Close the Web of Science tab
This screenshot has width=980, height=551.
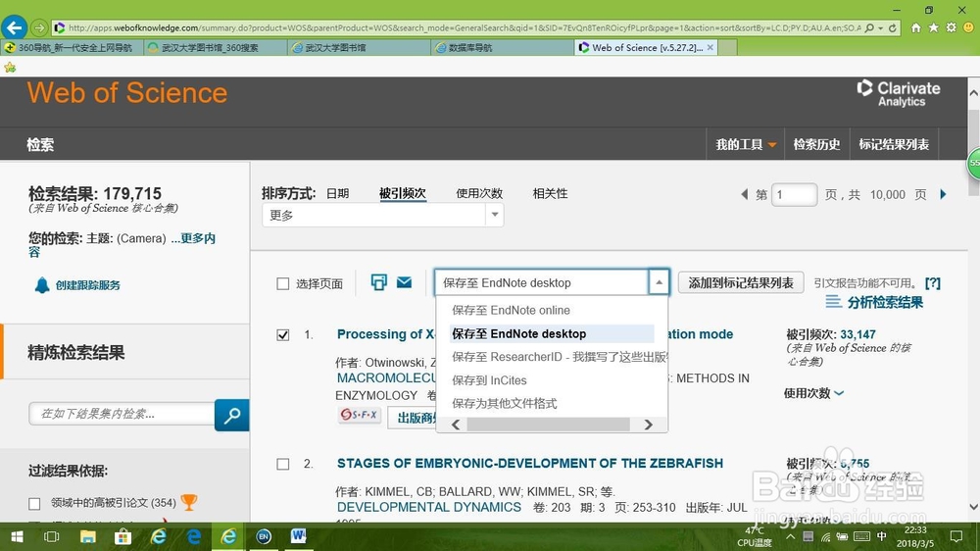point(710,47)
